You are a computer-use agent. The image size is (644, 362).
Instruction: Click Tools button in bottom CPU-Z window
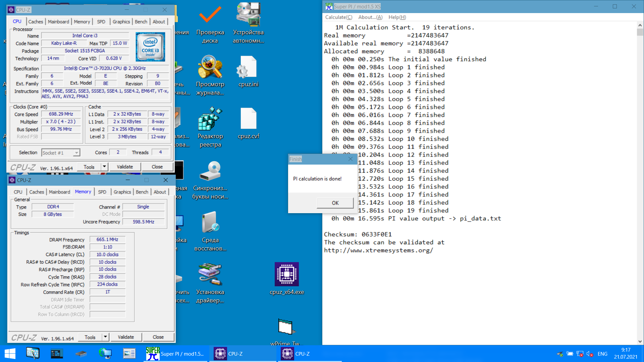90,337
